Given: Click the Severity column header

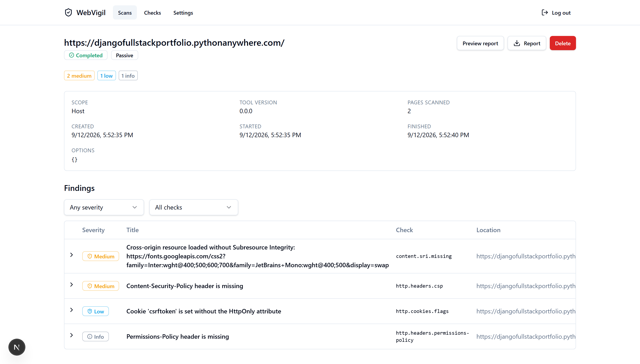Looking at the screenshot, I should 93,230.
